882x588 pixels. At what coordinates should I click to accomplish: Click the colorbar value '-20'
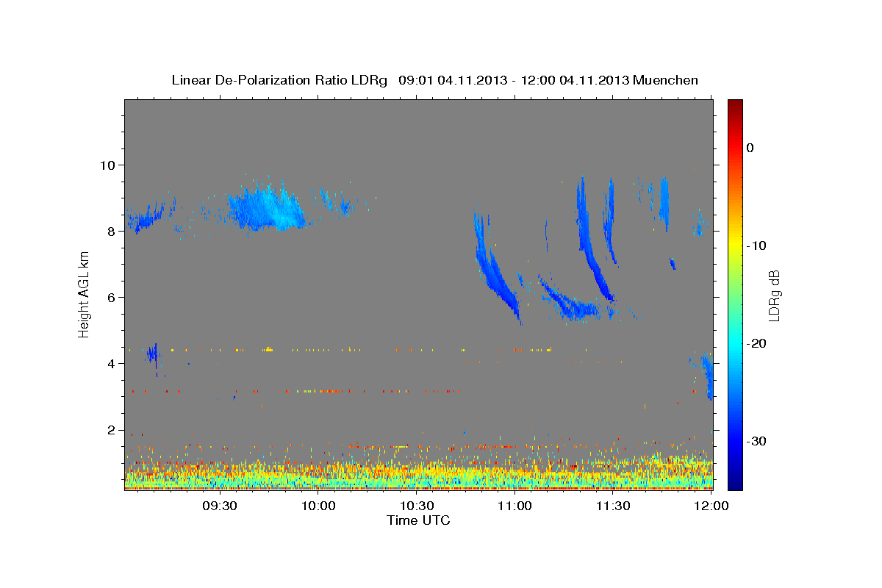pos(756,343)
